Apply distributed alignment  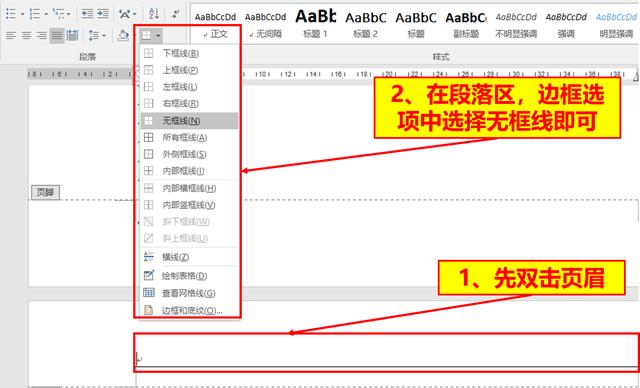coord(72,35)
